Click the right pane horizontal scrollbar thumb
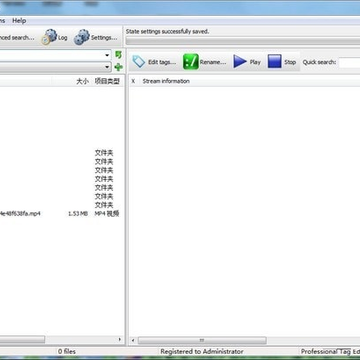The image size is (360, 360). [x=202, y=340]
